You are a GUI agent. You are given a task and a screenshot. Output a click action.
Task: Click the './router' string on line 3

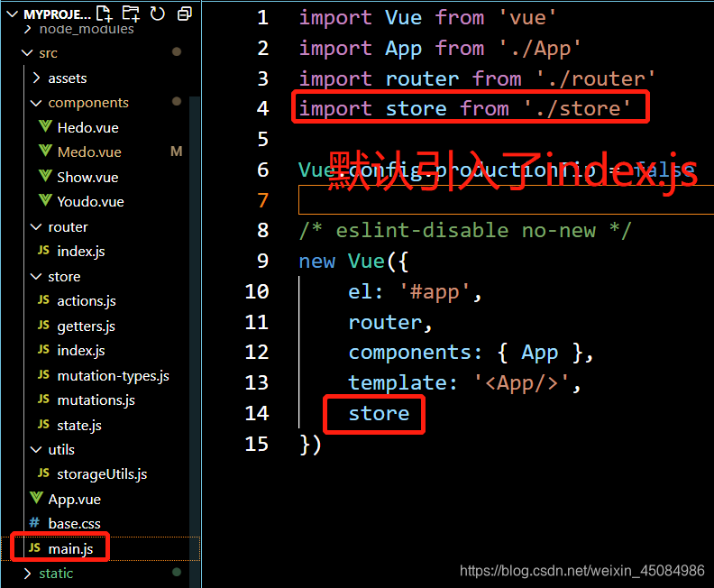click(x=596, y=78)
